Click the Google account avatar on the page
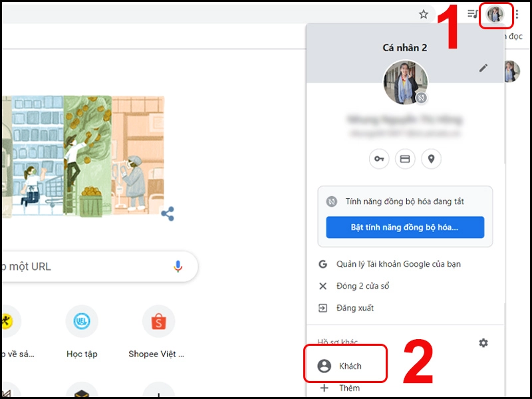 (x=512, y=71)
